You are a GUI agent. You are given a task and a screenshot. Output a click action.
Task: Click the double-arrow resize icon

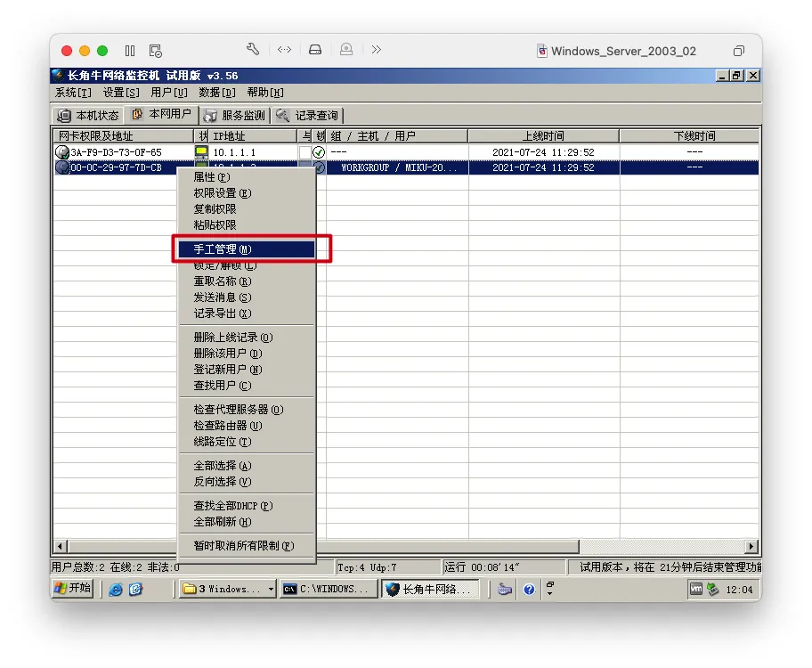[284, 50]
